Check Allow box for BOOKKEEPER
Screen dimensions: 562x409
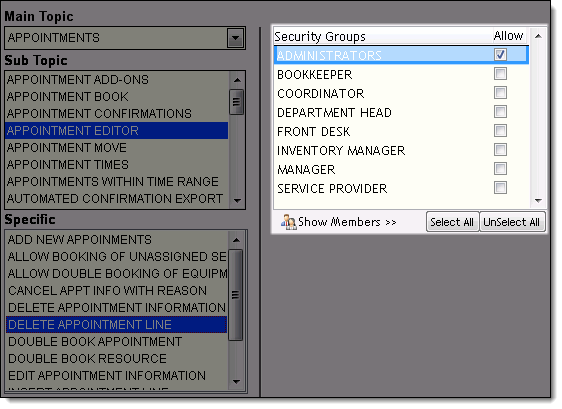point(500,73)
